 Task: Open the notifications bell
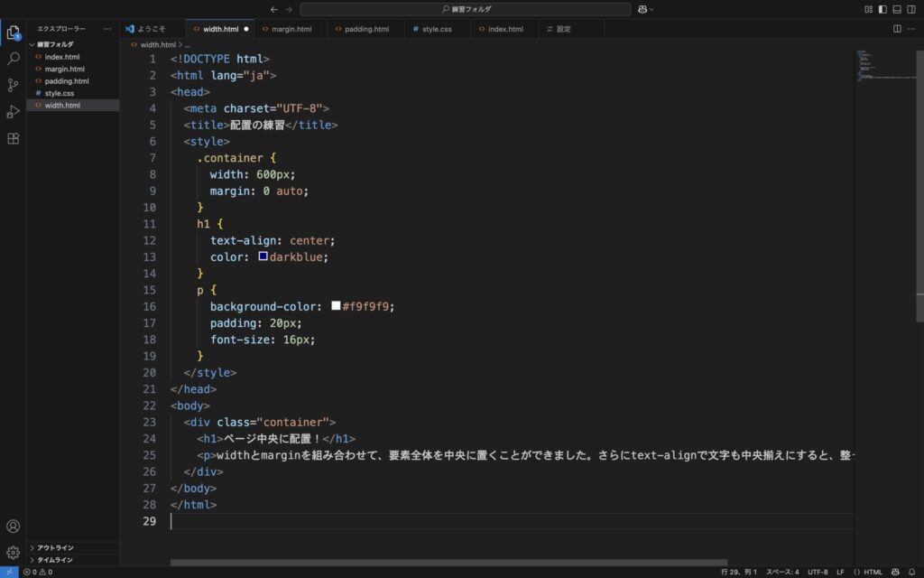[x=911, y=572]
